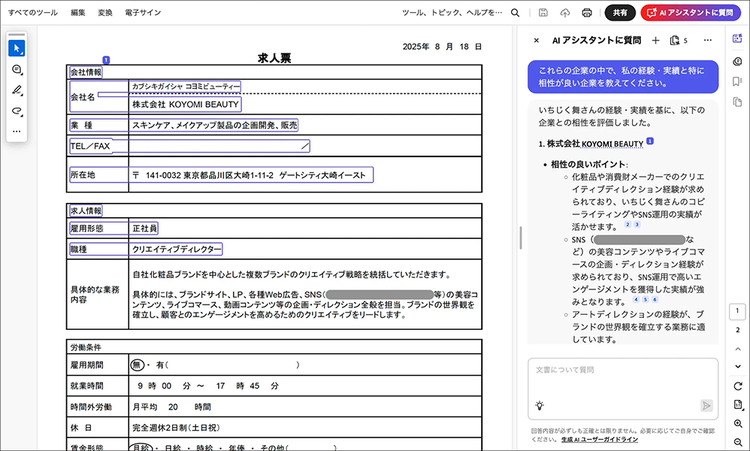The width and height of the screenshot is (750, 451).
Task: Click the 共有 share button
Action: (x=620, y=13)
